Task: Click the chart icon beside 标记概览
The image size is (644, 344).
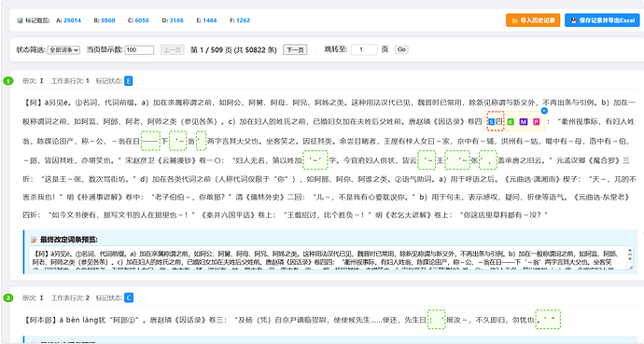Action: tap(20, 21)
